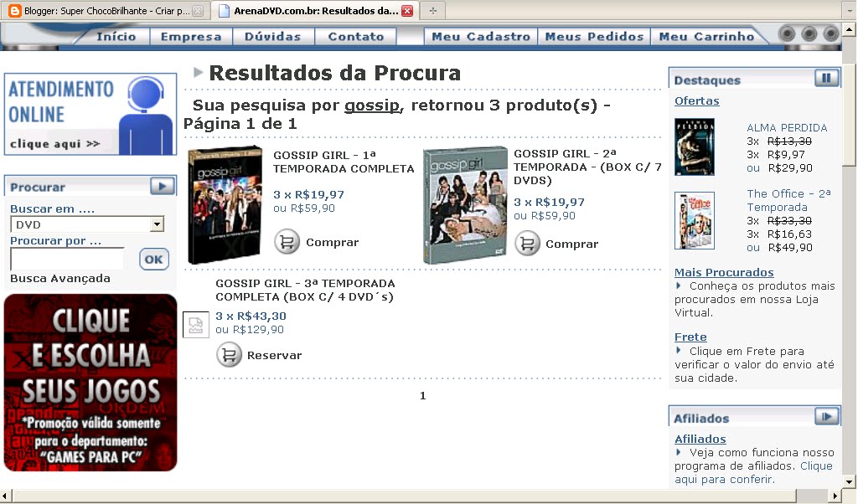
Task: Click the Alma Perdida cover thumbnail
Action: (695, 147)
